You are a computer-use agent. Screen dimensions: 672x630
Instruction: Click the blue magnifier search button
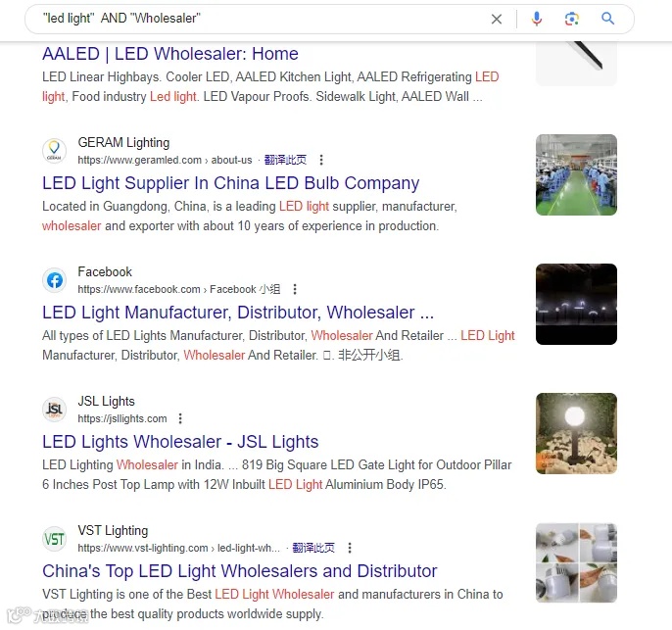(607, 19)
